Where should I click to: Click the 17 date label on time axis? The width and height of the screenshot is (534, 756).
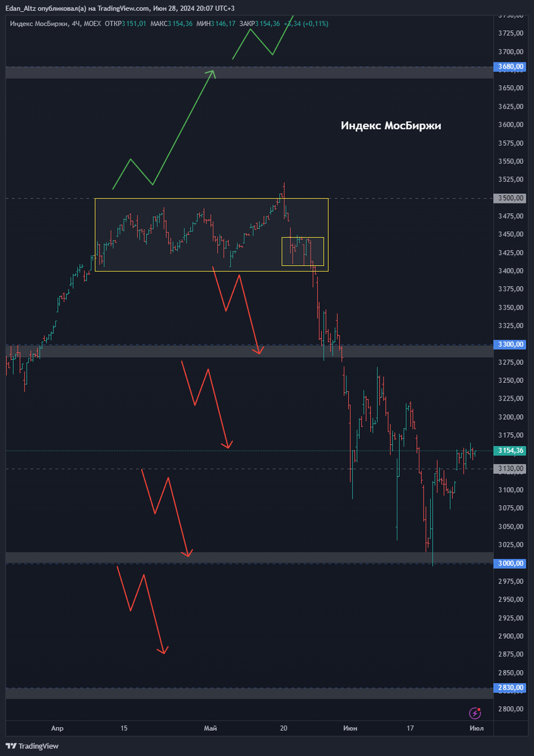410,728
